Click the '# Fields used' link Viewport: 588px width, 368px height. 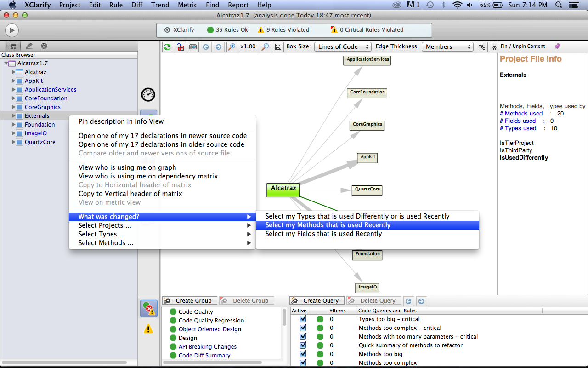(518, 121)
